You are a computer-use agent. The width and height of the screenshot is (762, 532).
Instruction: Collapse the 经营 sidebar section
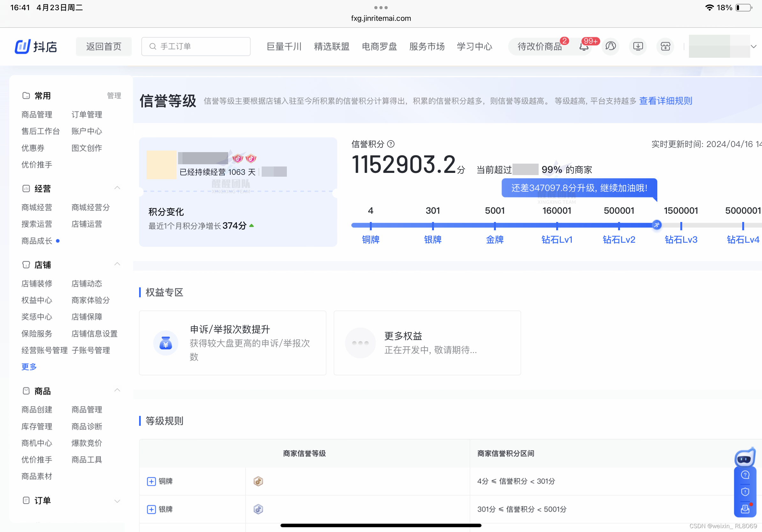[117, 188]
